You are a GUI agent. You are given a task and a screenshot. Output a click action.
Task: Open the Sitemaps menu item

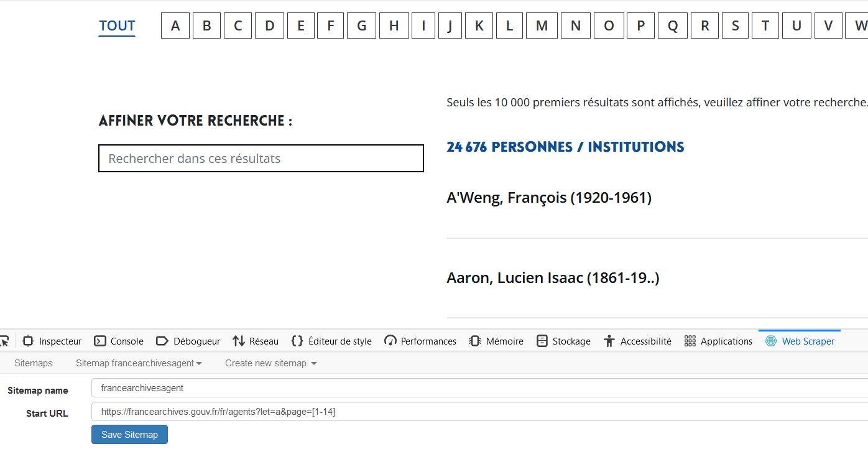34,363
